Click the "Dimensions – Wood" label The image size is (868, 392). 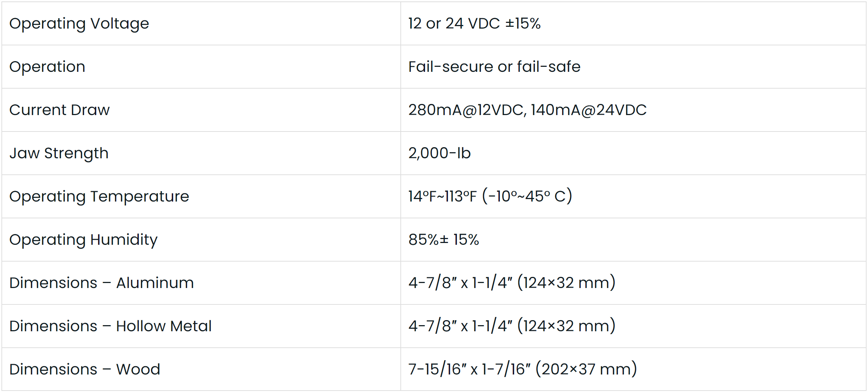click(x=85, y=369)
